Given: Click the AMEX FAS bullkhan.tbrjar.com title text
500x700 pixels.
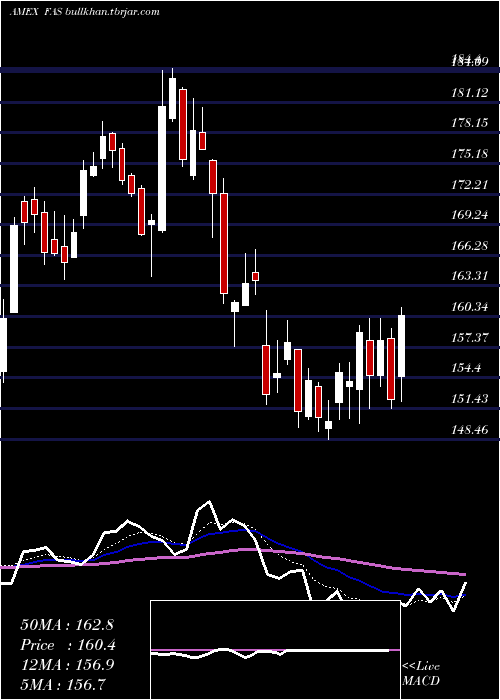Looking at the screenshot, I should click(84, 12).
